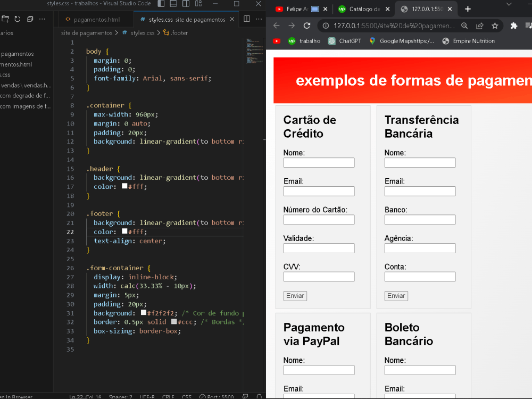Click Número do Cartão input field
The height and width of the screenshot is (399, 532).
[319, 220]
